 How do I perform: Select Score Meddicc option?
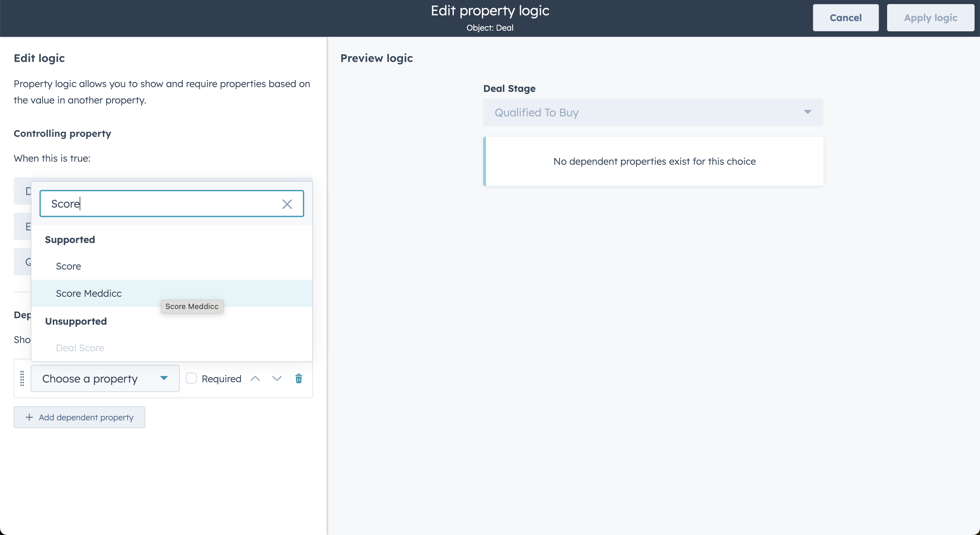pyautogui.click(x=88, y=293)
